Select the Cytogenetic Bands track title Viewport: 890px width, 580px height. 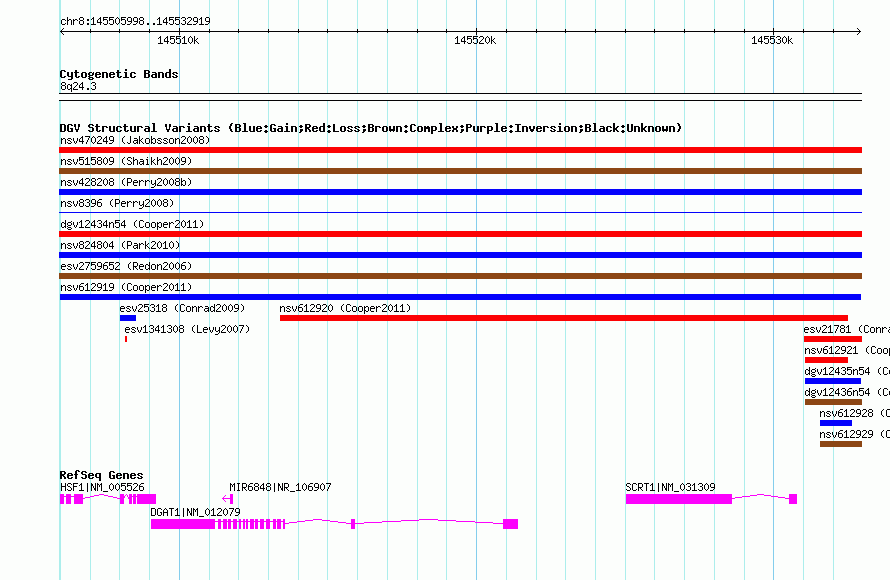119,74
